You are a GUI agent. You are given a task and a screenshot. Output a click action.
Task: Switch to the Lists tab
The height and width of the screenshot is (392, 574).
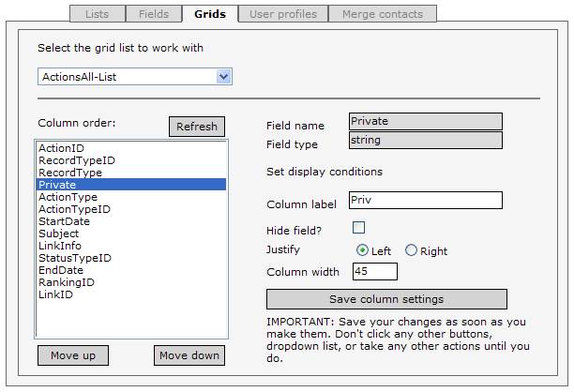98,14
